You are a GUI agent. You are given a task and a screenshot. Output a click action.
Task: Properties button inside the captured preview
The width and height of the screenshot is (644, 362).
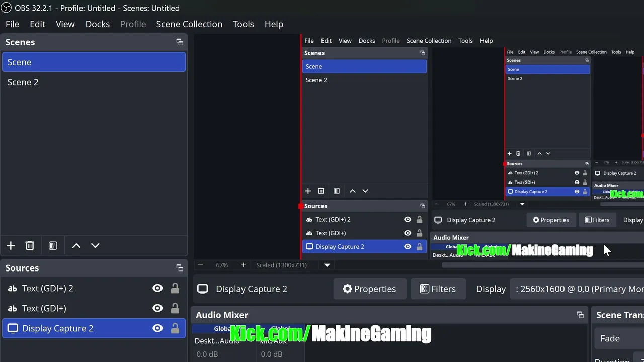pos(551,220)
